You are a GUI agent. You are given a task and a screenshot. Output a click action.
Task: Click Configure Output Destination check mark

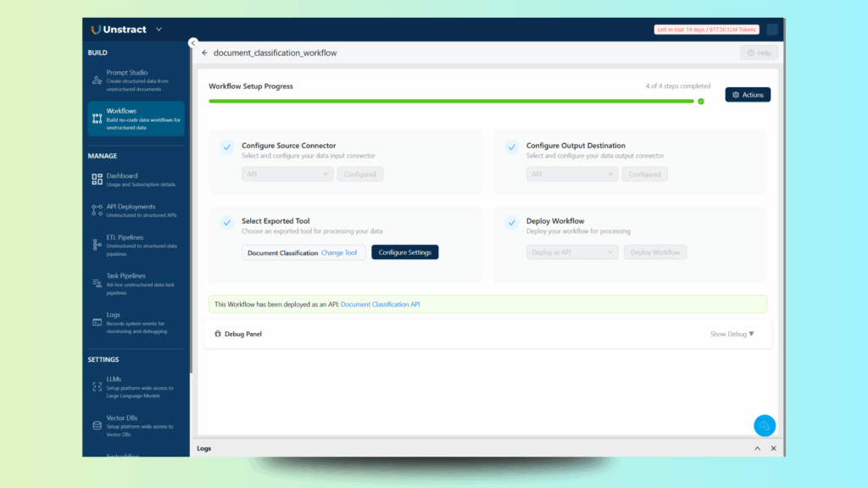pyautogui.click(x=511, y=147)
